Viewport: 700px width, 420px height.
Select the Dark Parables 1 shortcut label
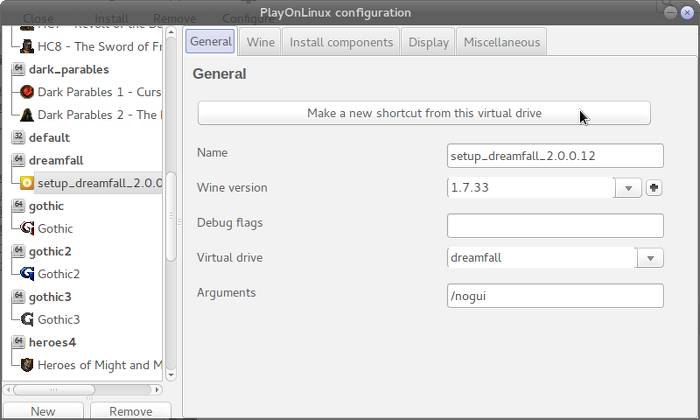99,92
